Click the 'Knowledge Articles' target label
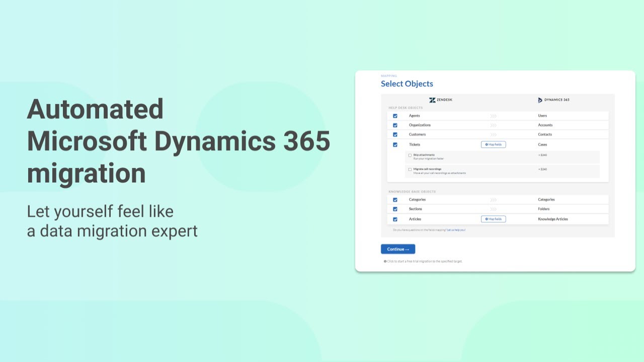Viewport: 644px width, 362px height. [x=553, y=219]
